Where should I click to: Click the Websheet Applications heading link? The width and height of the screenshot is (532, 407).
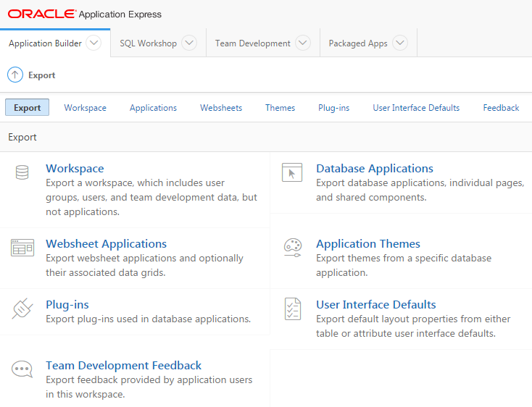pyautogui.click(x=106, y=244)
